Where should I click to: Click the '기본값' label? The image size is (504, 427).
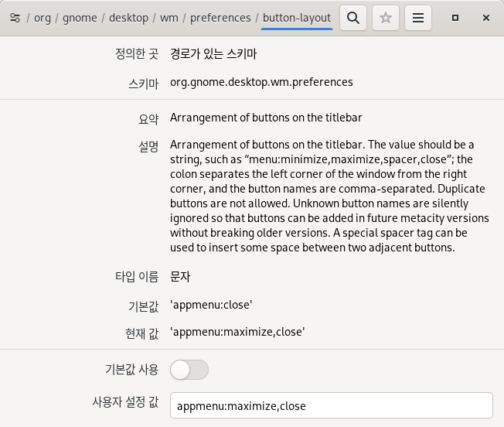tap(143, 306)
